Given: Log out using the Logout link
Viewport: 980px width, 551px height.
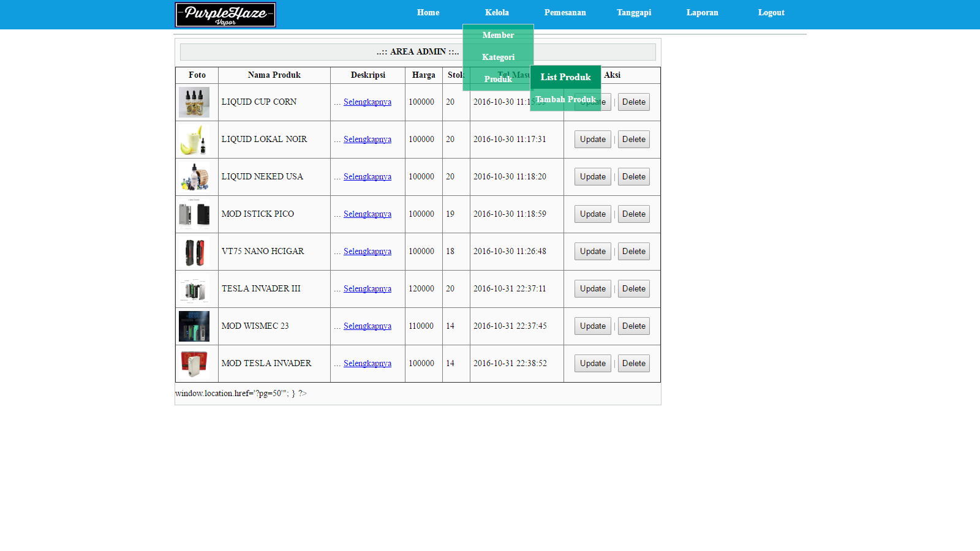Looking at the screenshot, I should (x=771, y=12).
